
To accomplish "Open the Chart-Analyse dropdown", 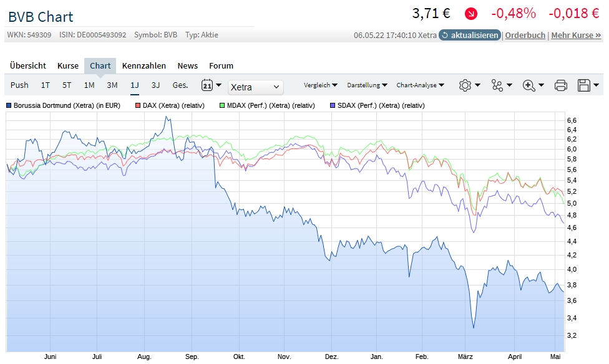I will [x=420, y=85].
